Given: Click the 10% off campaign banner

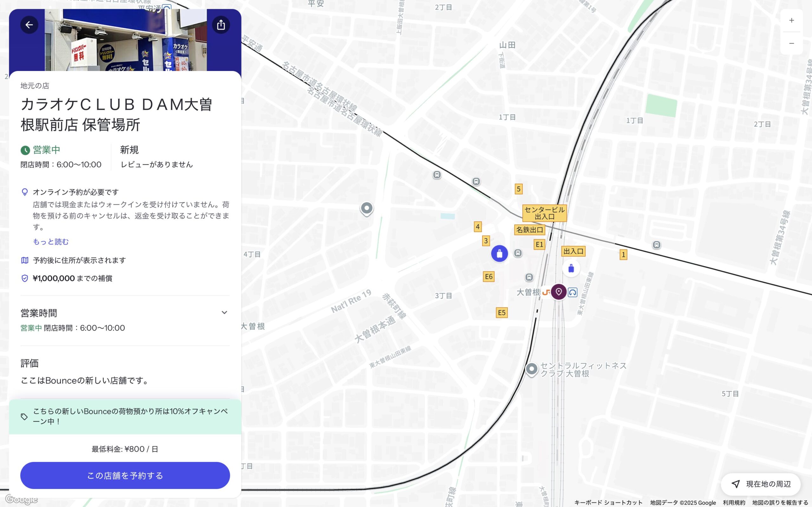Looking at the screenshot, I should click(125, 416).
